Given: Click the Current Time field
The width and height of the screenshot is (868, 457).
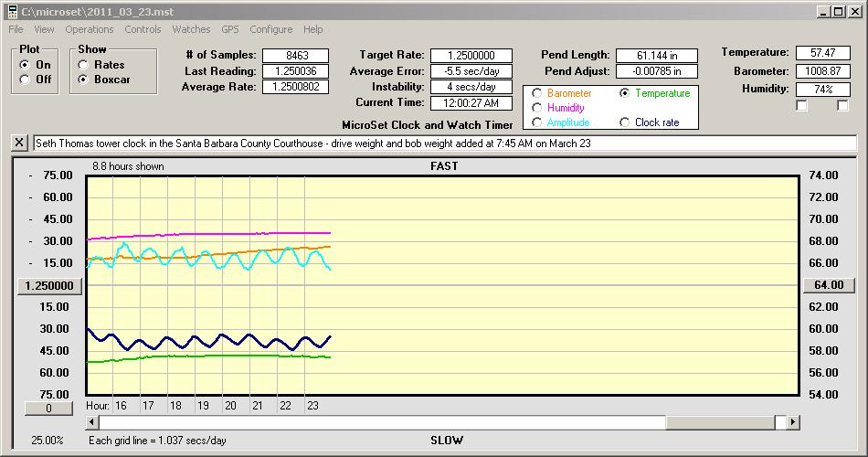Looking at the screenshot, I should pyautogui.click(x=471, y=102).
